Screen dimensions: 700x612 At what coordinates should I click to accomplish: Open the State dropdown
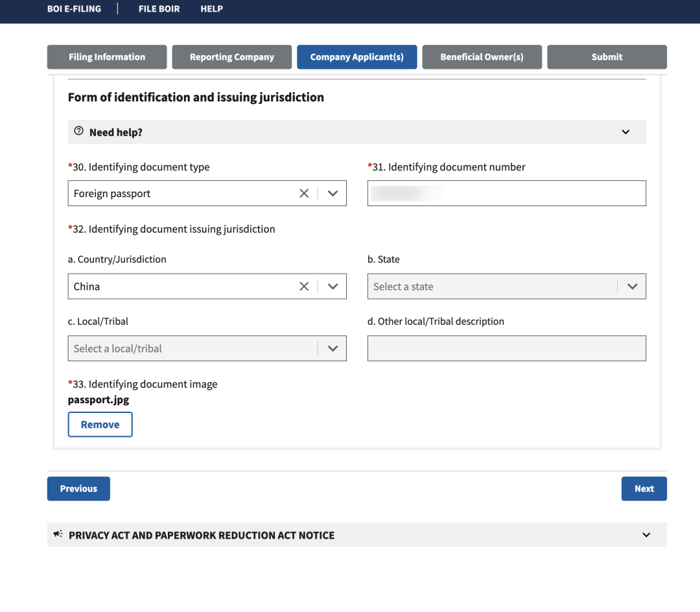(x=506, y=287)
